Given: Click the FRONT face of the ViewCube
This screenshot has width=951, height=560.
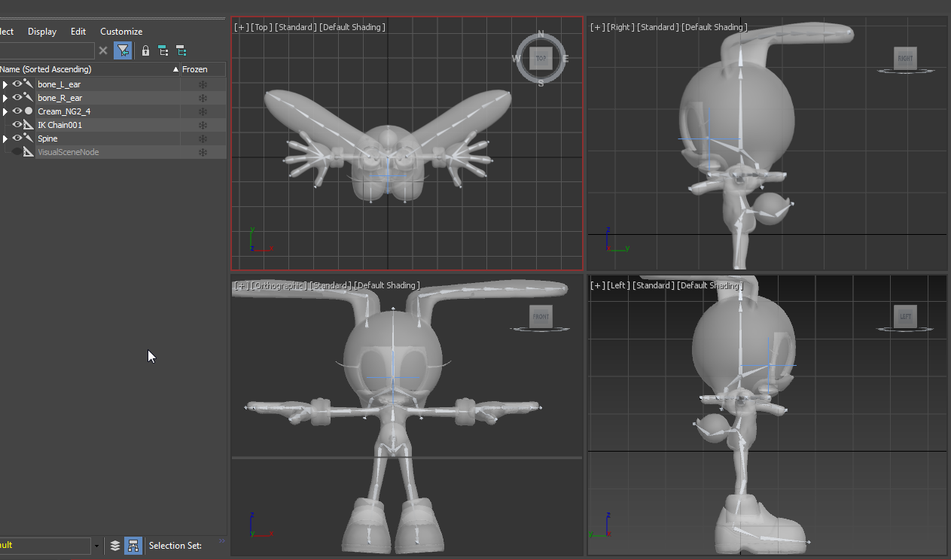Looking at the screenshot, I should [x=541, y=317].
